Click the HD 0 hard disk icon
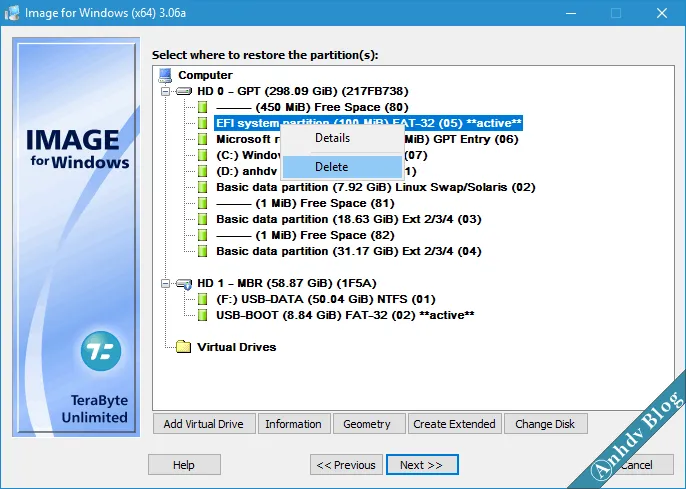 pyautogui.click(x=184, y=91)
